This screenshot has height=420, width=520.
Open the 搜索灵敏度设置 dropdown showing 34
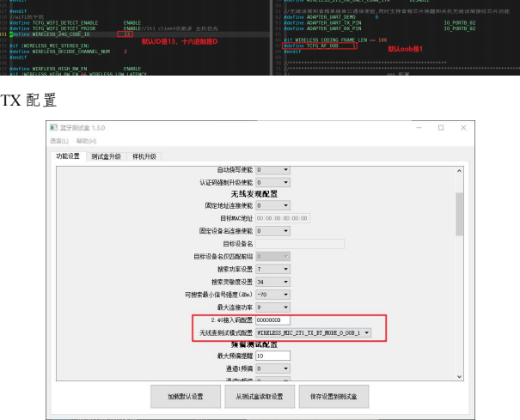point(273,282)
